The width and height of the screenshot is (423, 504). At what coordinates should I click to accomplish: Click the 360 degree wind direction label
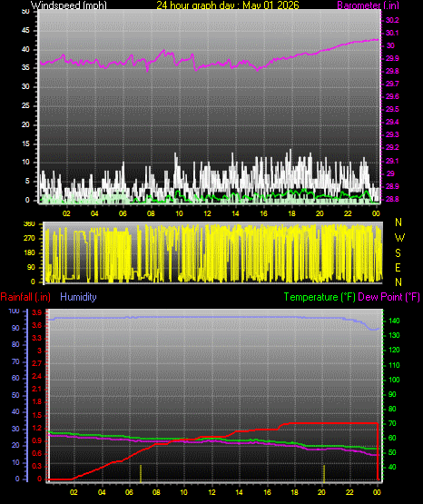pos(29,224)
